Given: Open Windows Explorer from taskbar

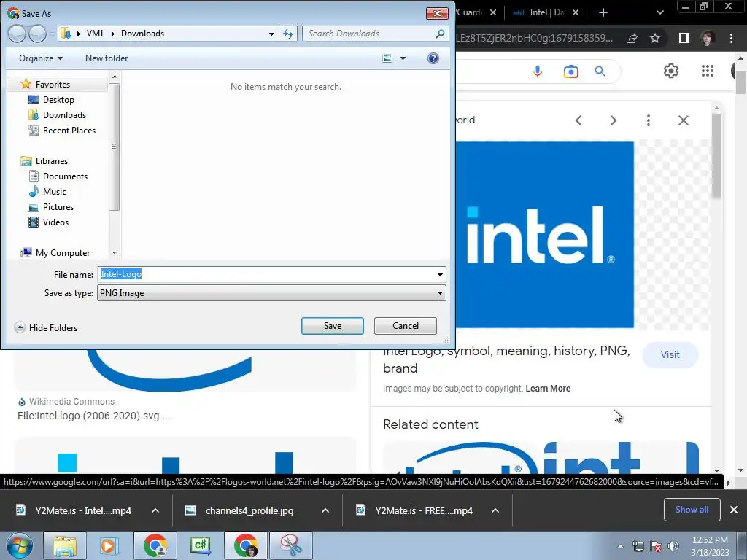Looking at the screenshot, I should click(x=65, y=545).
